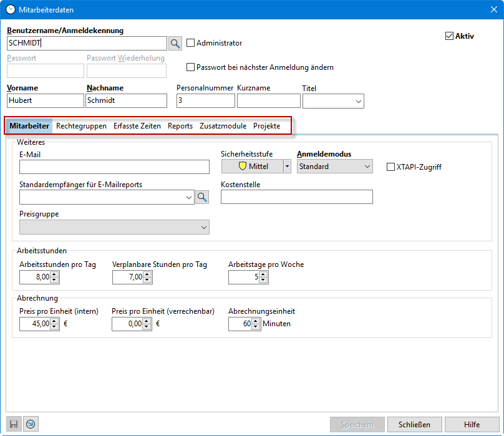This screenshot has width=504, height=436.
Task: Click into the E-Mail input field
Action: click(114, 167)
